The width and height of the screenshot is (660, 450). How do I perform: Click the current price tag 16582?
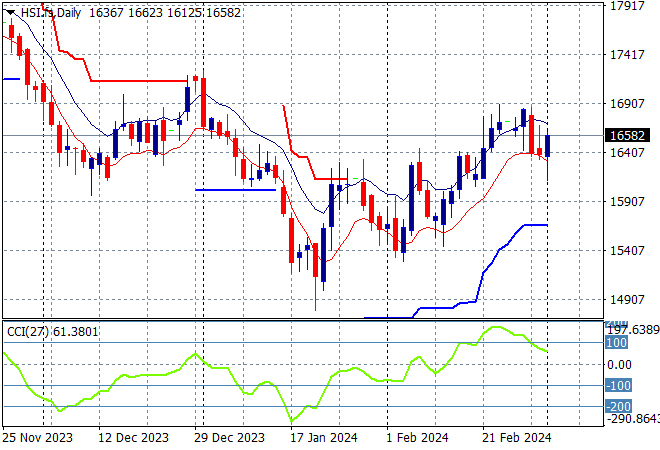pyautogui.click(x=628, y=135)
